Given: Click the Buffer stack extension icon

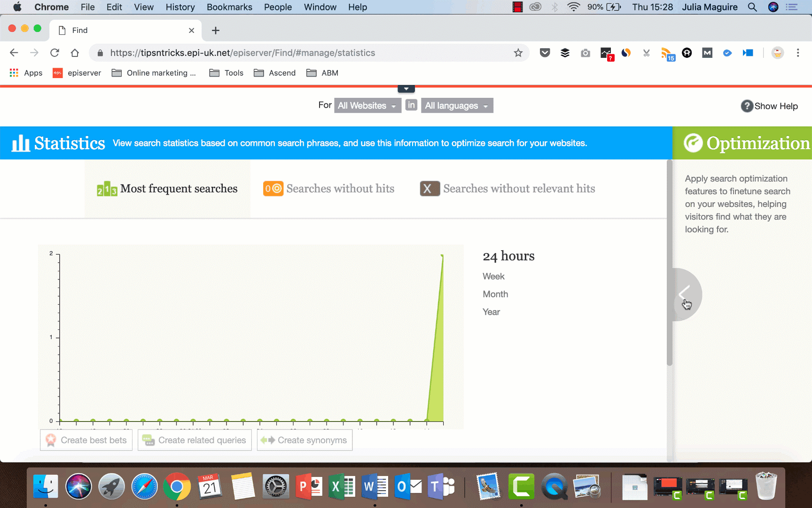Looking at the screenshot, I should [x=565, y=53].
